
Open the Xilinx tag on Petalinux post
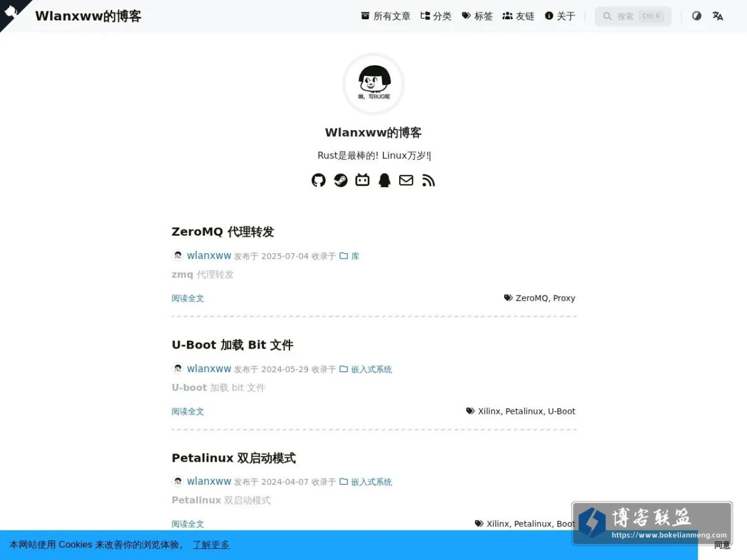pos(498,524)
